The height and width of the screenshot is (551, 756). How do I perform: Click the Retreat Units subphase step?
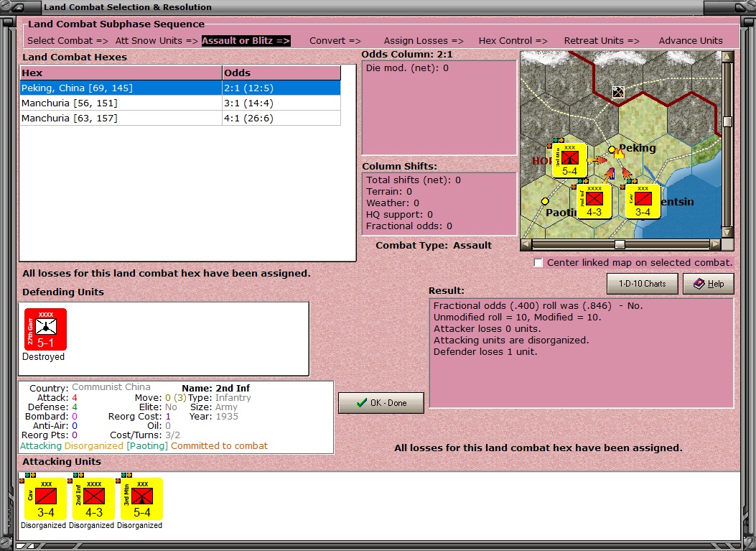602,41
